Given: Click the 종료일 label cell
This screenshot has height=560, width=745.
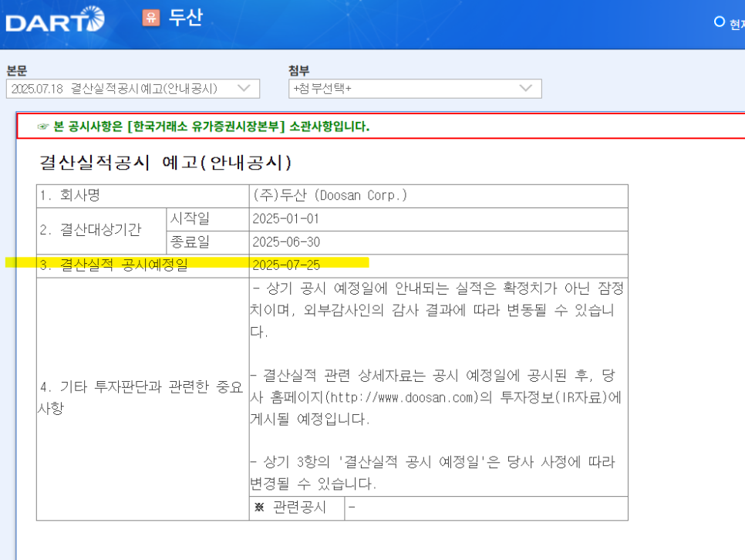Looking at the screenshot, I should point(207,242).
